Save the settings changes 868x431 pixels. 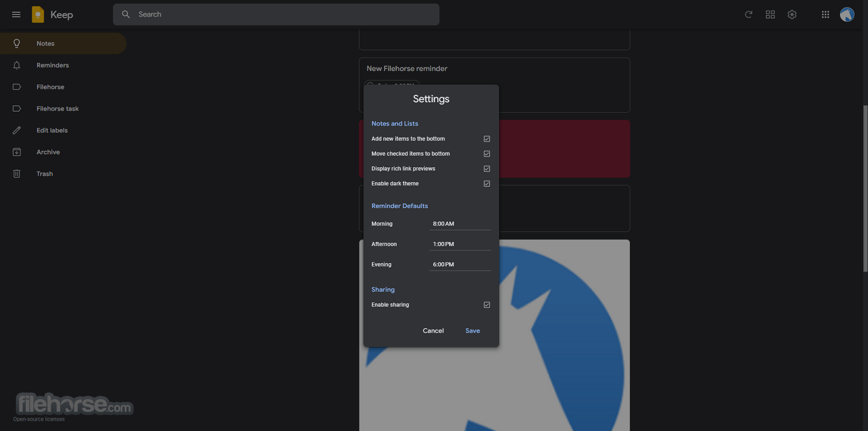473,331
